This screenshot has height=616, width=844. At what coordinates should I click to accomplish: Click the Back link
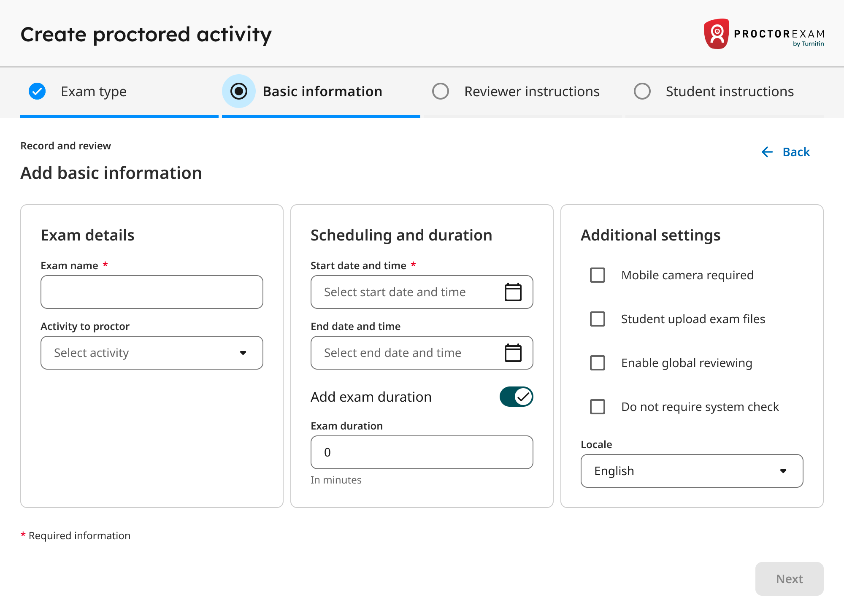(x=795, y=152)
